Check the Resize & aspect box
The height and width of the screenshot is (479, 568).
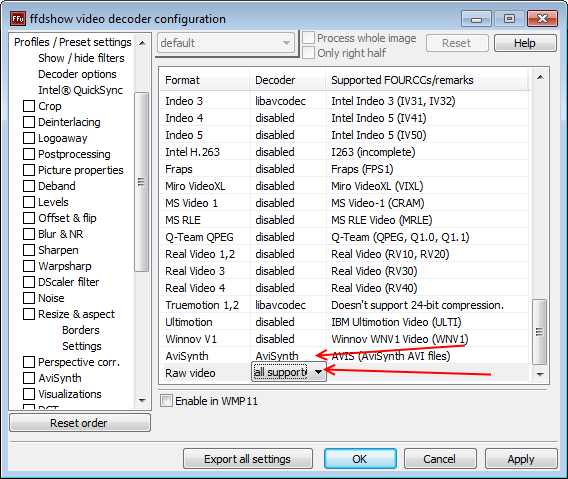(x=29, y=314)
